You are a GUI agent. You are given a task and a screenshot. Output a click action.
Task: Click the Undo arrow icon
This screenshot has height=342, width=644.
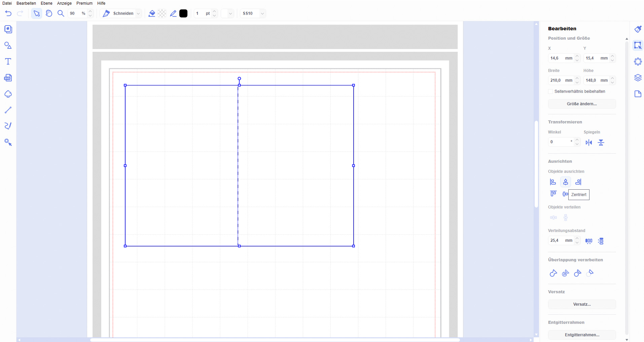pos(8,13)
